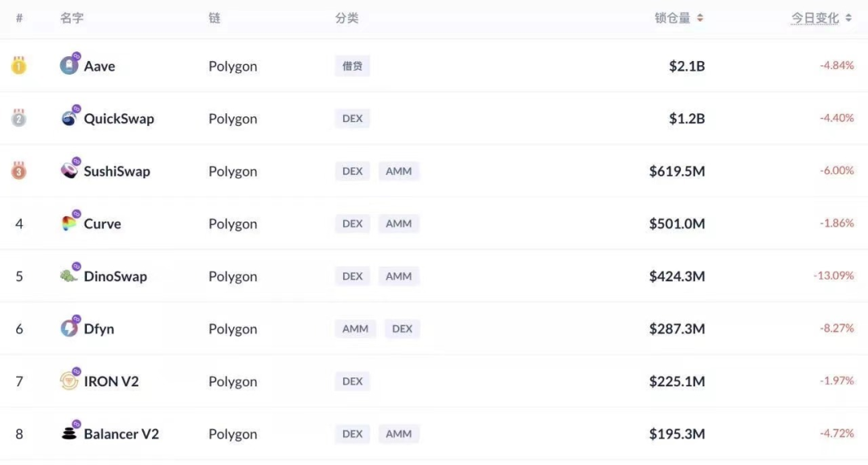This screenshot has width=868, height=465.
Task: Click the DinoSwap dinosaur logo icon
Action: coord(68,275)
